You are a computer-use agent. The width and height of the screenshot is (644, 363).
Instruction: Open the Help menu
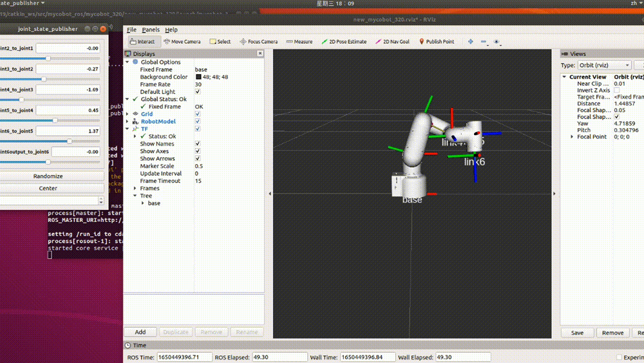(x=171, y=30)
